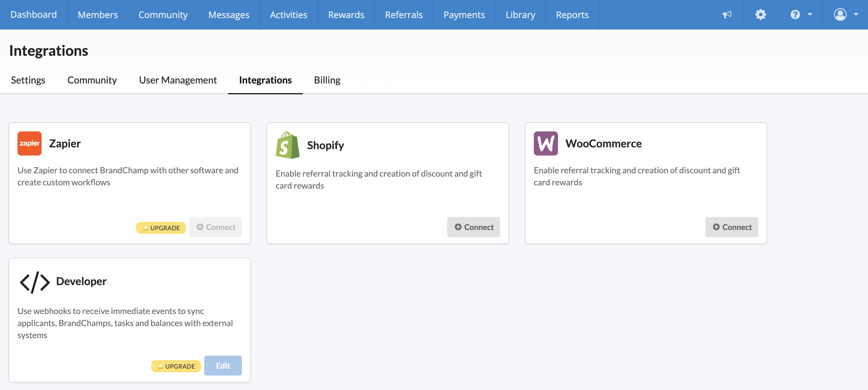Click the Zapier UPGRADE badge
868x390 pixels.
[161, 228]
